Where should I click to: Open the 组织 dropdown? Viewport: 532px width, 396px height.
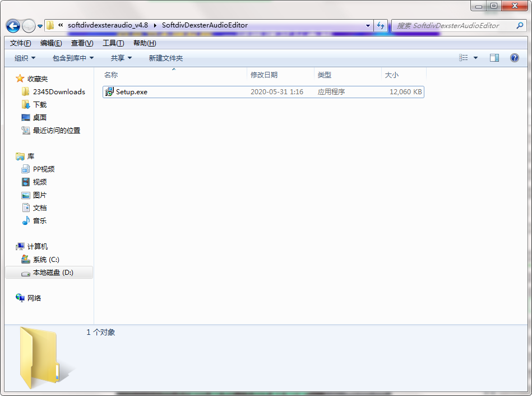(25, 58)
